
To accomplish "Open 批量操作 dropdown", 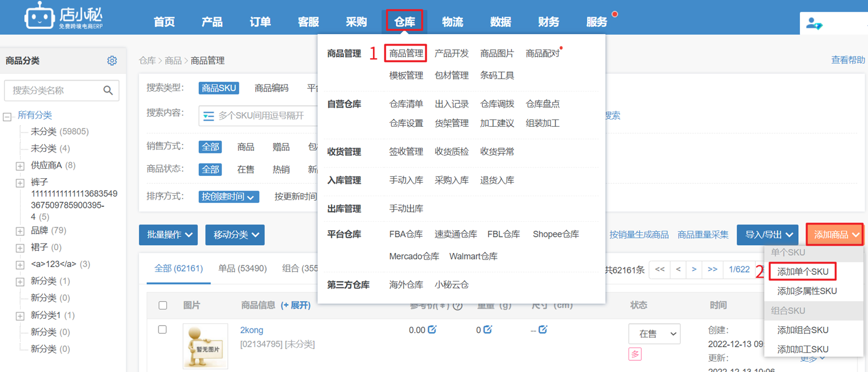I will click(168, 235).
